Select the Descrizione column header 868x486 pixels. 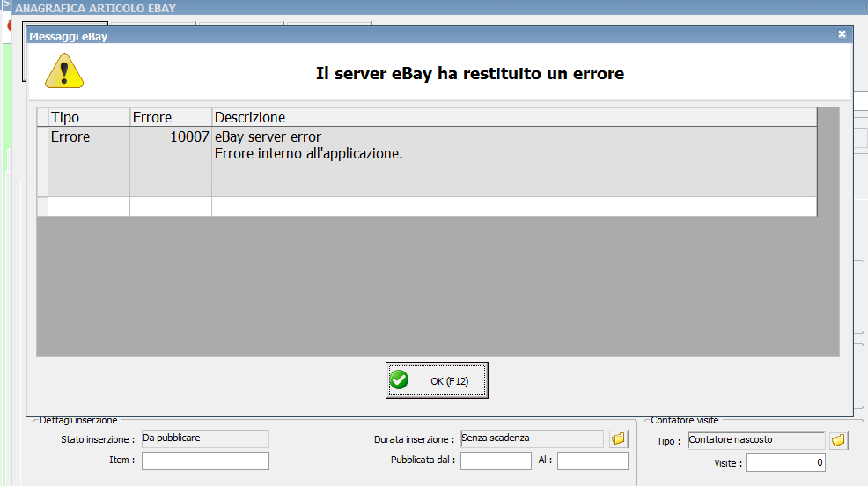[x=514, y=117]
